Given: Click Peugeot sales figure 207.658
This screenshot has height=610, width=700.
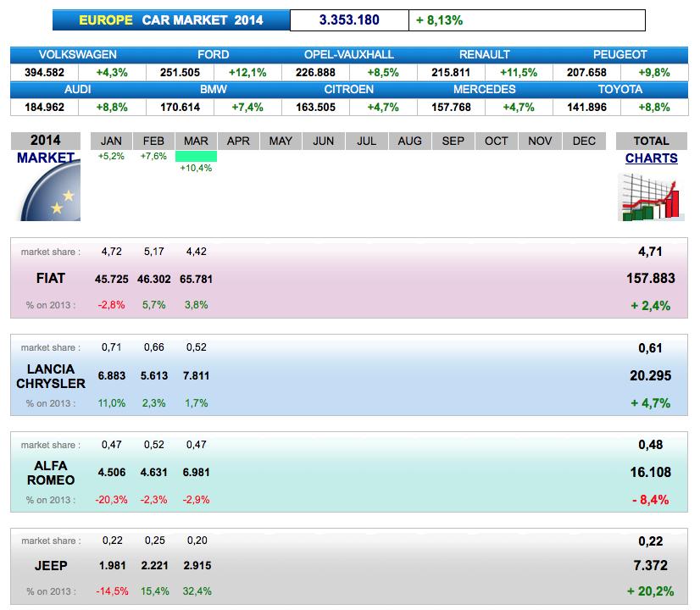Looking at the screenshot, I should pos(586,72).
